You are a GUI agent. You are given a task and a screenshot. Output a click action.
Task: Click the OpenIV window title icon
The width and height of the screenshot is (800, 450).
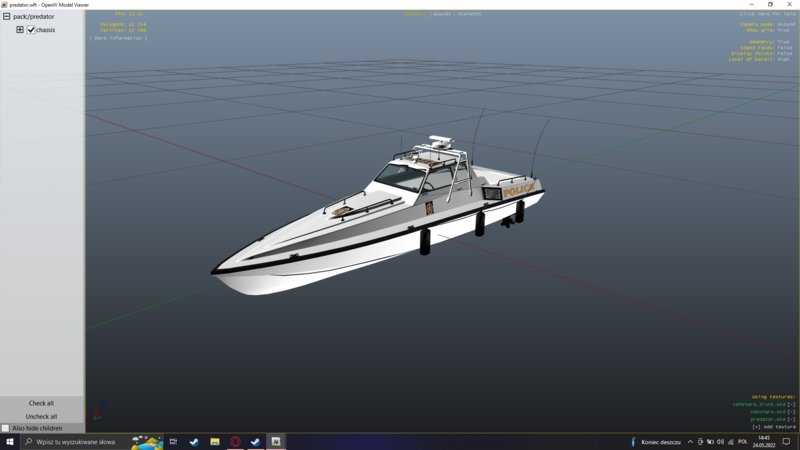click(4, 5)
